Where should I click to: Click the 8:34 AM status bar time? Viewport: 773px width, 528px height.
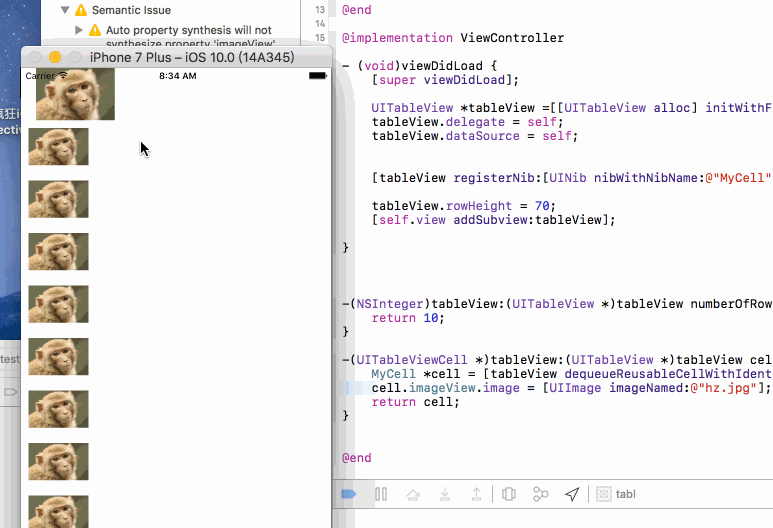click(x=177, y=76)
